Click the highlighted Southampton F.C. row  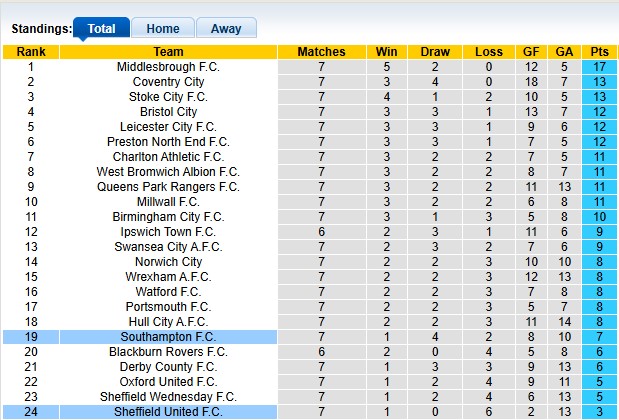click(168, 337)
